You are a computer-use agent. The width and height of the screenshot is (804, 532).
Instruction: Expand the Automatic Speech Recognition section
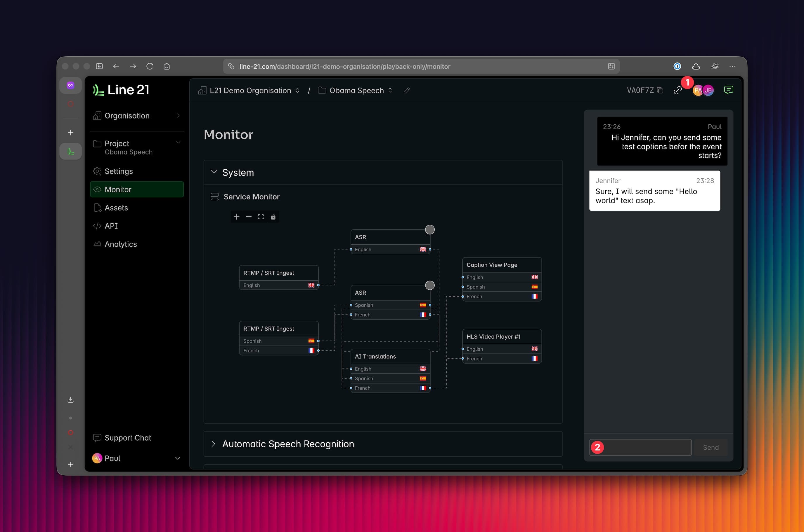[x=213, y=444]
